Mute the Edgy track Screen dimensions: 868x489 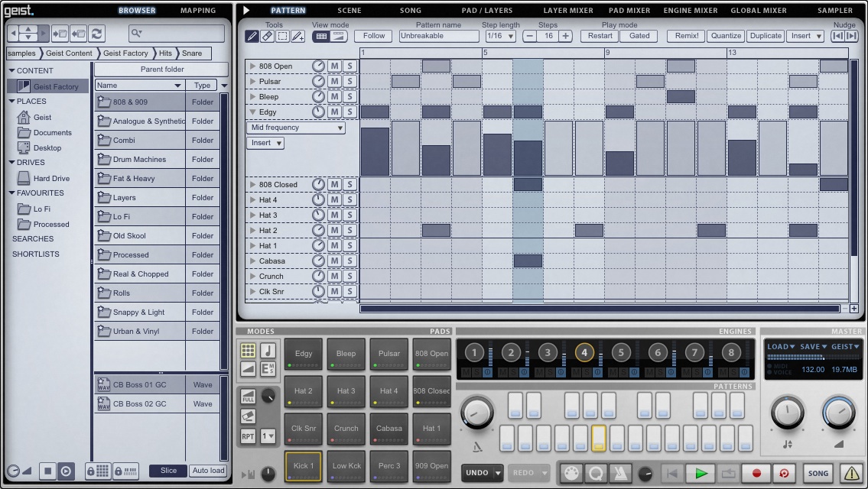coord(334,112)
